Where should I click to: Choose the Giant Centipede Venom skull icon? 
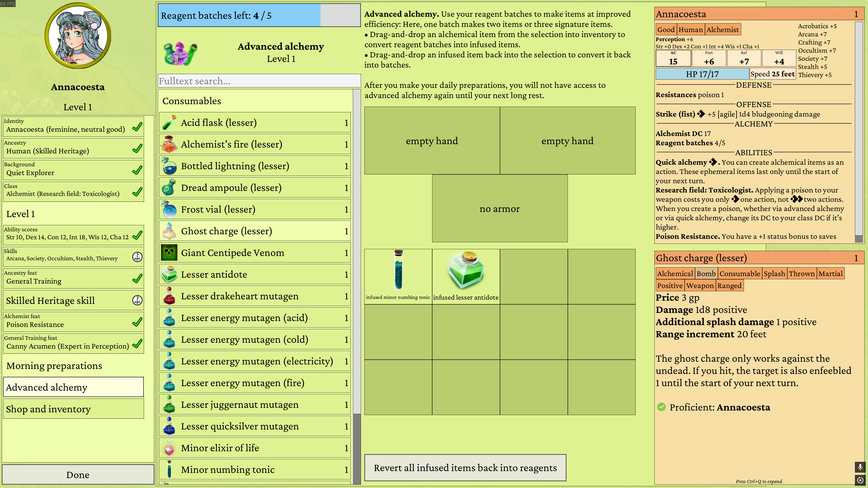[x=169, y=253]
